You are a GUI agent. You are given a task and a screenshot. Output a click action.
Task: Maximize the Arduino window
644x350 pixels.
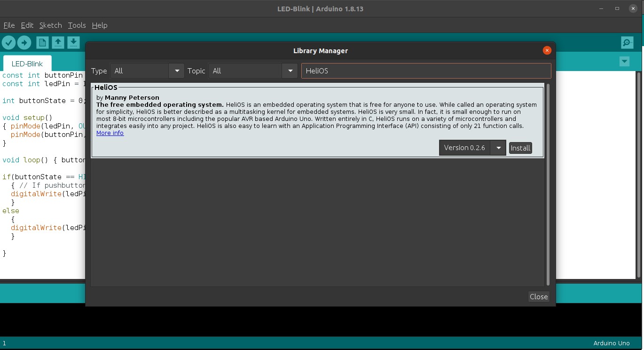coord(617,8)
